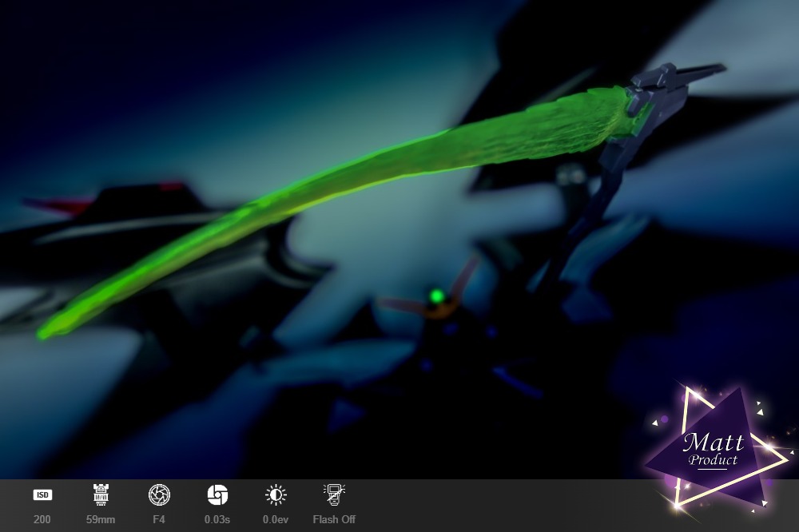Click the ISO icon in the info bar
This screenshot has width=799, height=532.
pyautogui.click(x=42, y=495)
